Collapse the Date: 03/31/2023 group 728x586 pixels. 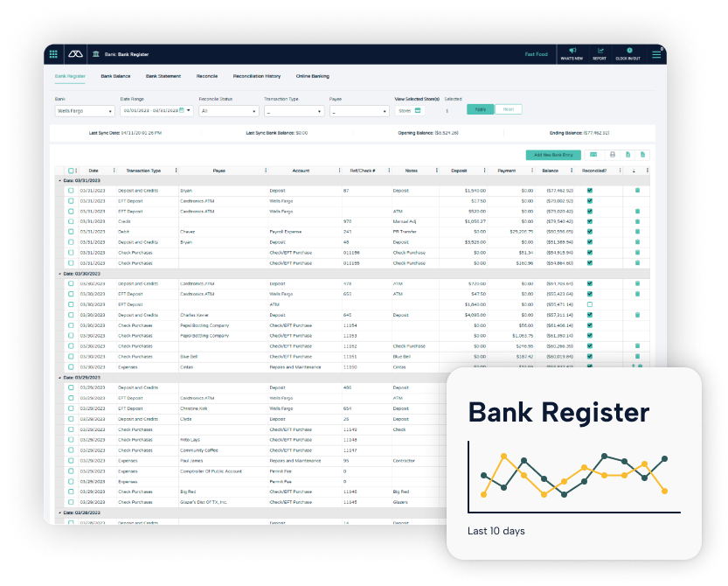pyautogui.click(x=60, y=180)
